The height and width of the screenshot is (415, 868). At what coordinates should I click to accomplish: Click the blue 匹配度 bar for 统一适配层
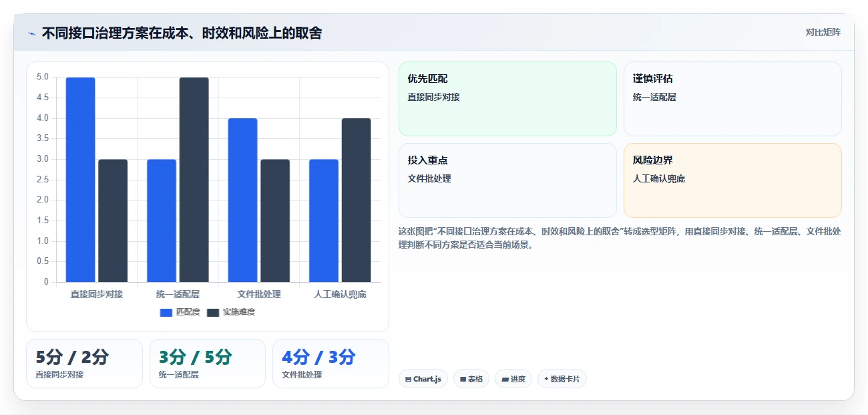pos(162,221)
